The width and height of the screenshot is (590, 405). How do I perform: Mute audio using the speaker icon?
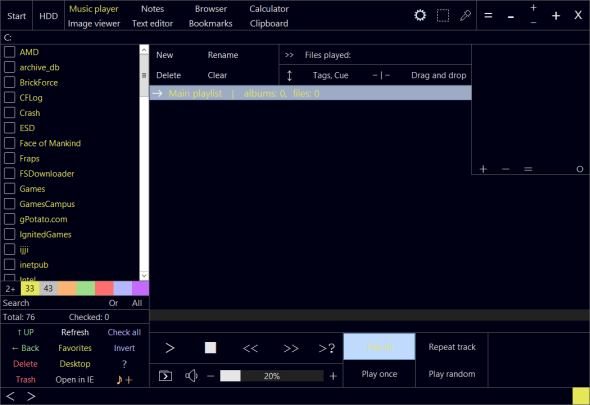[x=192, y=376]
